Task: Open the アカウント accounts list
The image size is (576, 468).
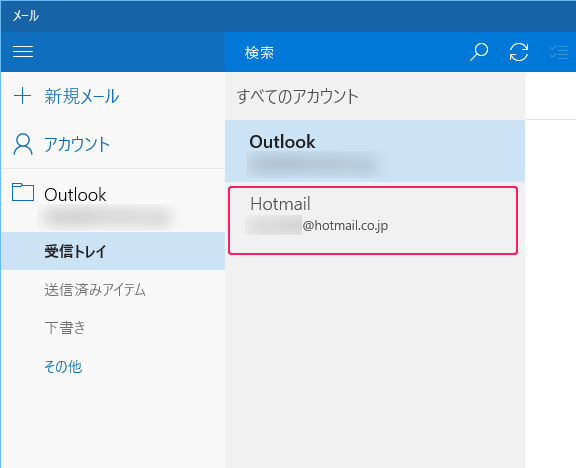Action: pyautogui.click(x=77, y=144)
